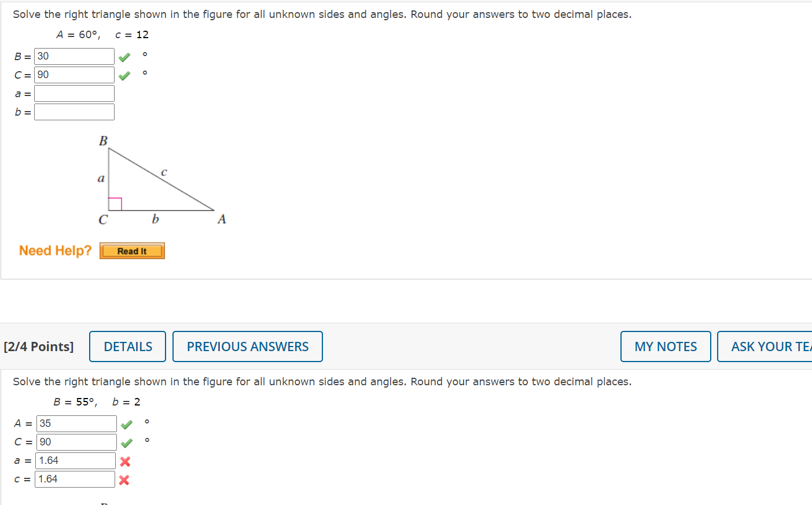Click the DETAILS button
Screen dimensions: 812x505
click(x=127, y=346)
